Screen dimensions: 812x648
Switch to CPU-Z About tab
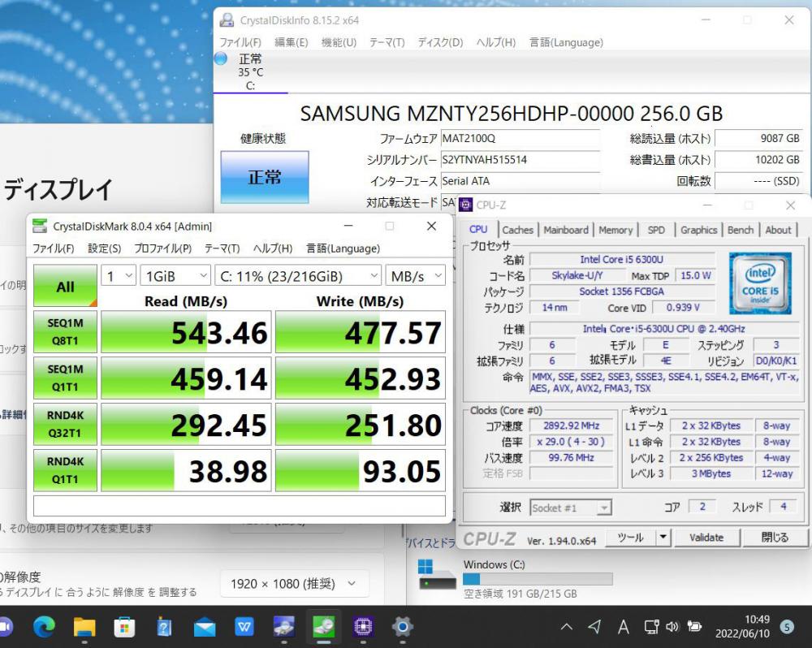(778, 230)
